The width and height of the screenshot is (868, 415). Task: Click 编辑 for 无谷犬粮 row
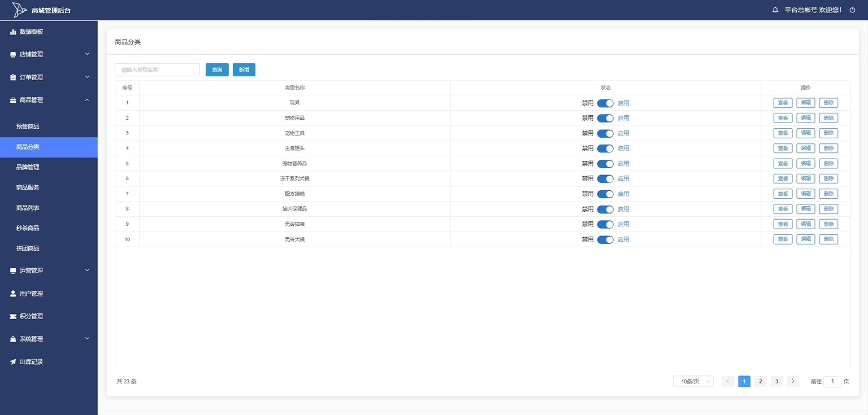(x=806, y=239)
